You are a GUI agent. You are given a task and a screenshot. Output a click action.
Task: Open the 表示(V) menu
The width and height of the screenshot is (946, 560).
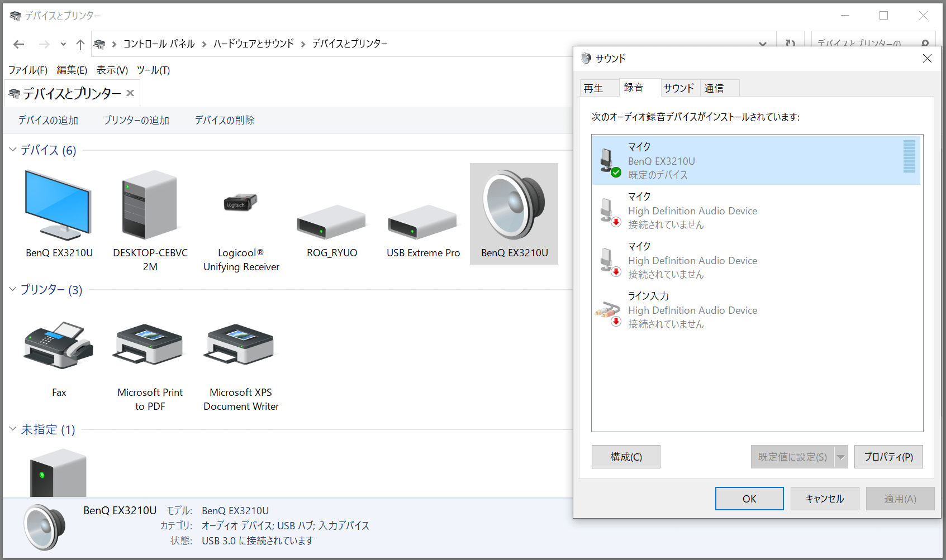[x=112, y=70]
